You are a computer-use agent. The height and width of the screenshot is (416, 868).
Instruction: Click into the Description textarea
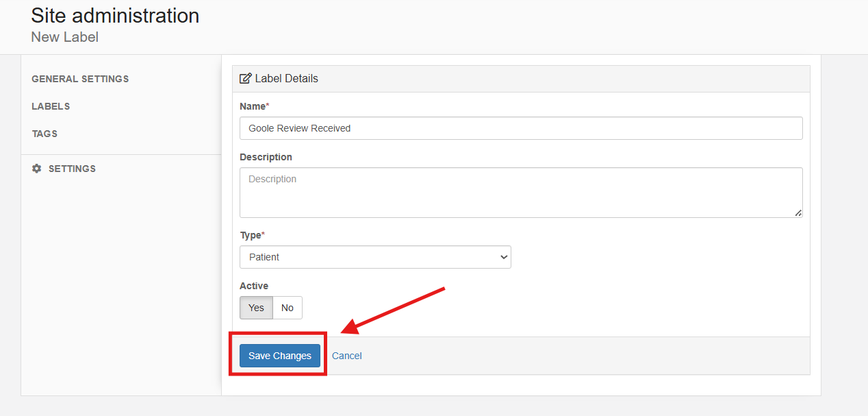point(521,193)
